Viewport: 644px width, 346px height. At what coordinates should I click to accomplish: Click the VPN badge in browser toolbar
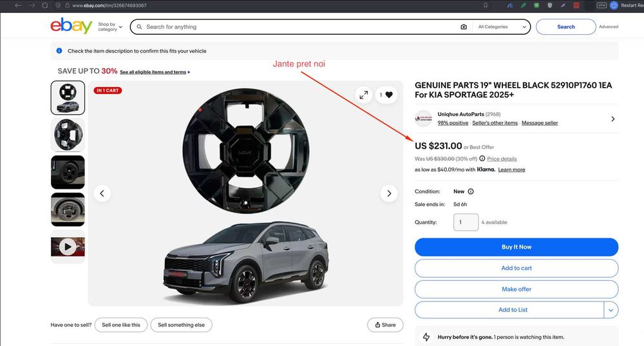(601, 5)
